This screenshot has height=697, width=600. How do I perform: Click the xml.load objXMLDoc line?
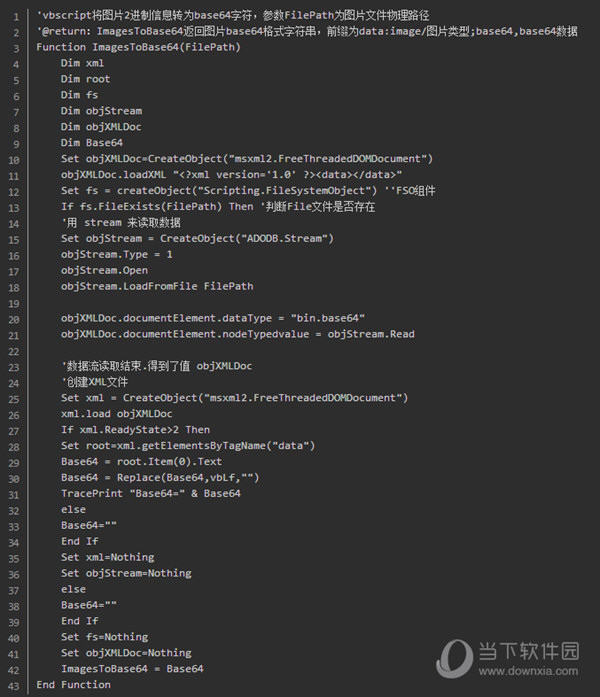point(116,414)
